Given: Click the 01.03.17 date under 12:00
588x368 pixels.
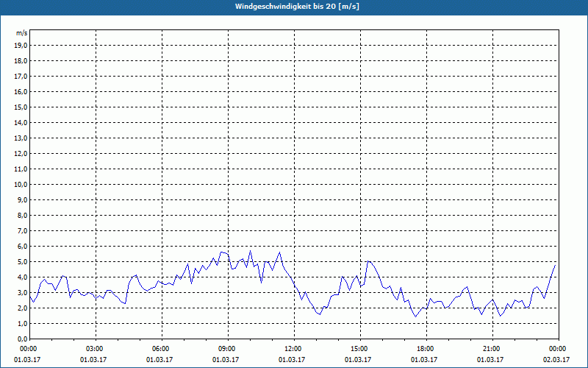Looking at the screenshot, I should point(291,360).
